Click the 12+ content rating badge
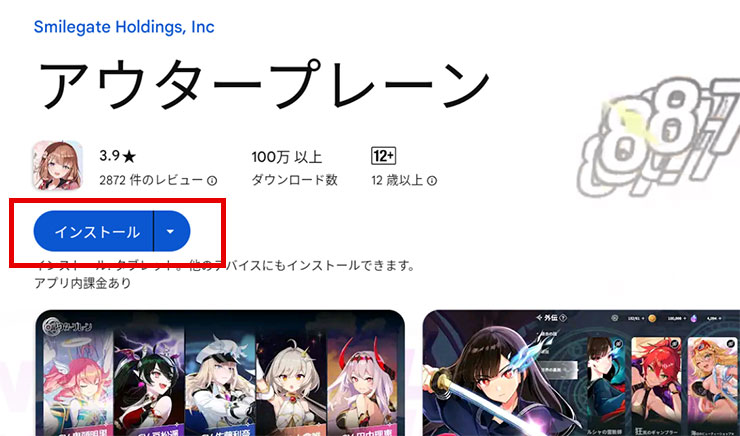Viewport: 740px width, 436px height. click(383, 156)
